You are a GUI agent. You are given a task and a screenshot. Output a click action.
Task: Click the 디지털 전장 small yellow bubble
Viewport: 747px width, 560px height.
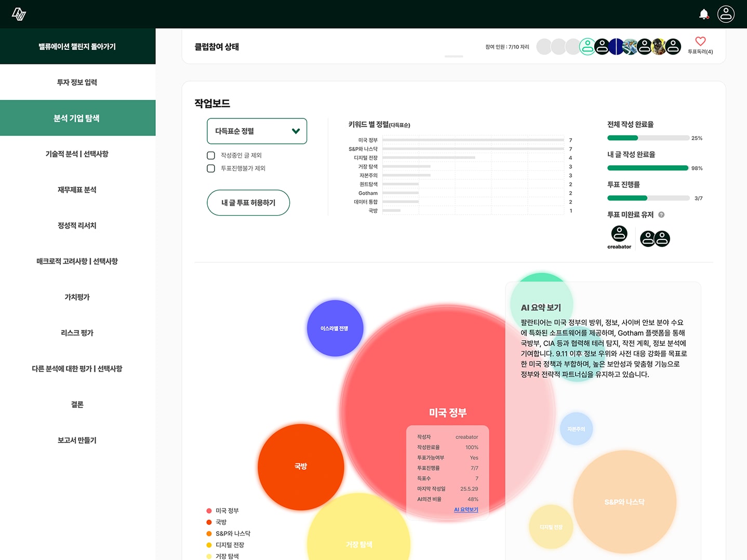tap(551, 527)
